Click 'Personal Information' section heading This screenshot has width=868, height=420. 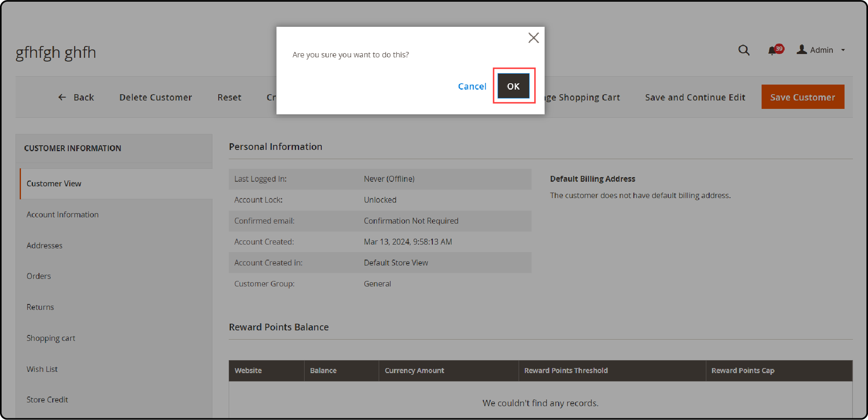coord(275,147)
